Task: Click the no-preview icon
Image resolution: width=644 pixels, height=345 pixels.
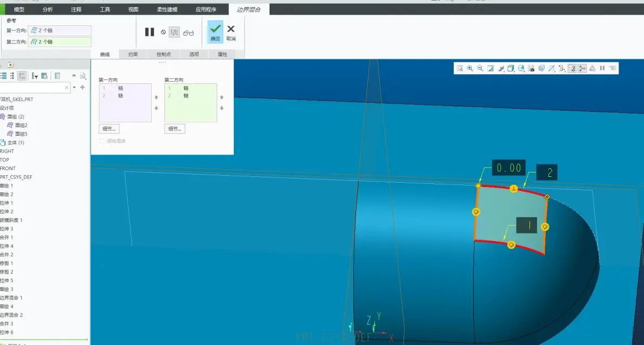Action: pos(163,32)
